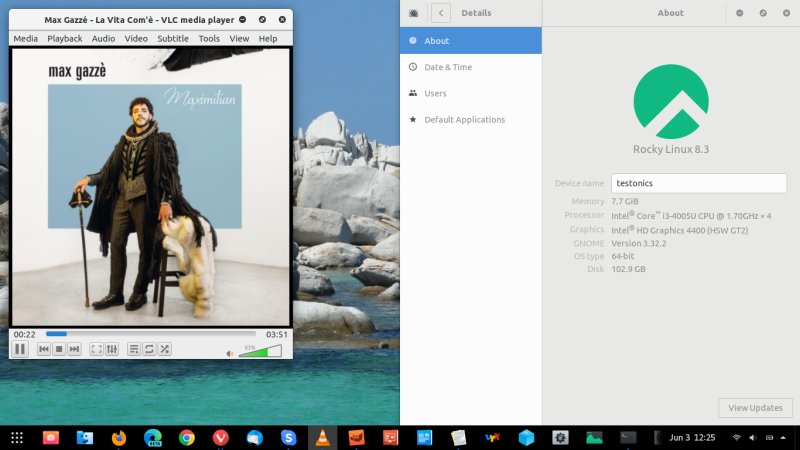800x450 pixels.
Task: Click the previous track button
Action: tap(44, 349)
